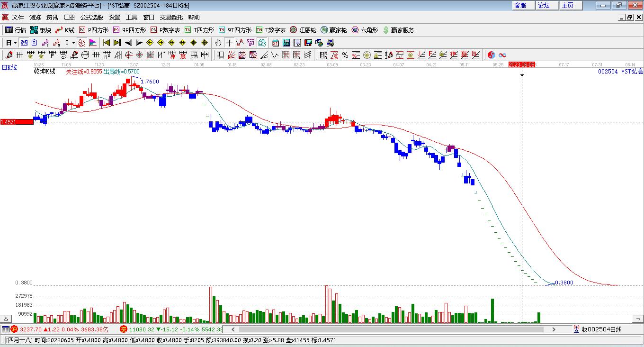
Task: Jump to first bar with skip-to-start icon
Action: [x=107, y=43]
